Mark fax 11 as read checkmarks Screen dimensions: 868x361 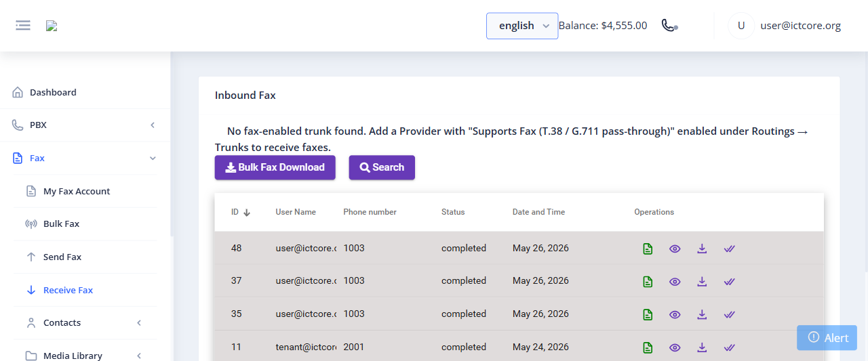tap(729, 347)
